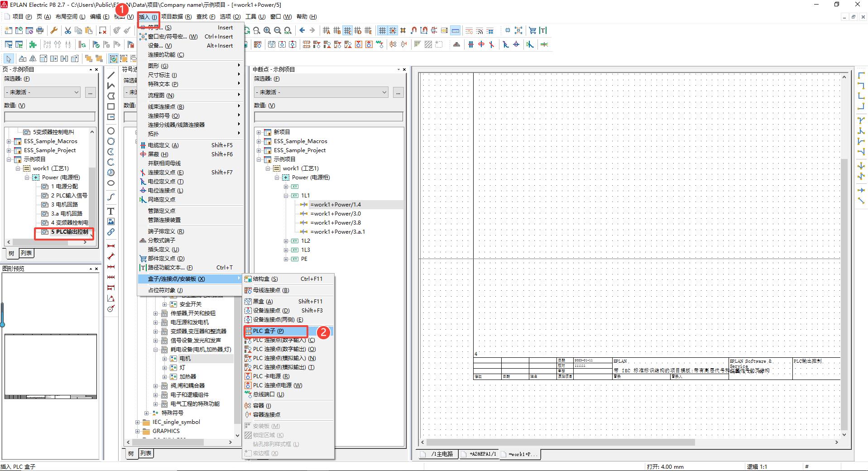Zoom in using the magnifier plus icon
The width and height of the screenshot is (868, 471).
point(267,30)
